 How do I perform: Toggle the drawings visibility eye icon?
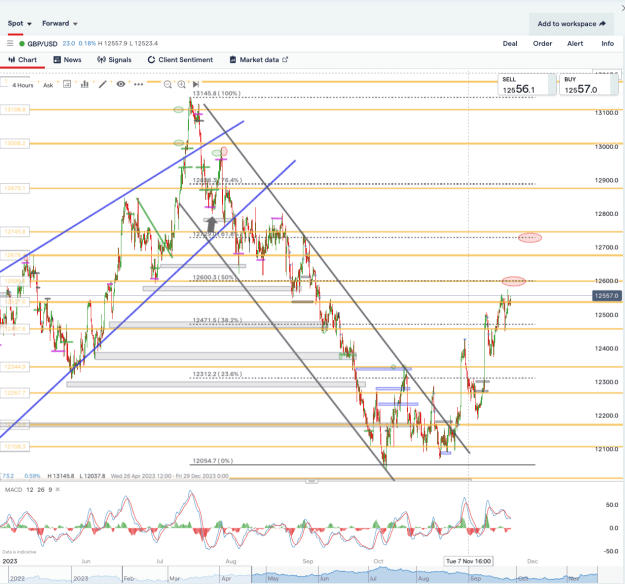tap(121, 84)
